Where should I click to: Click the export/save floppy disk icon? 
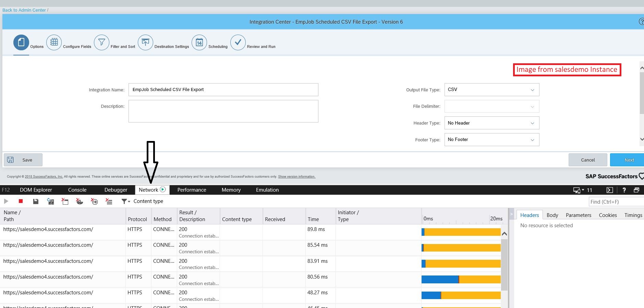tap(36, 201)
